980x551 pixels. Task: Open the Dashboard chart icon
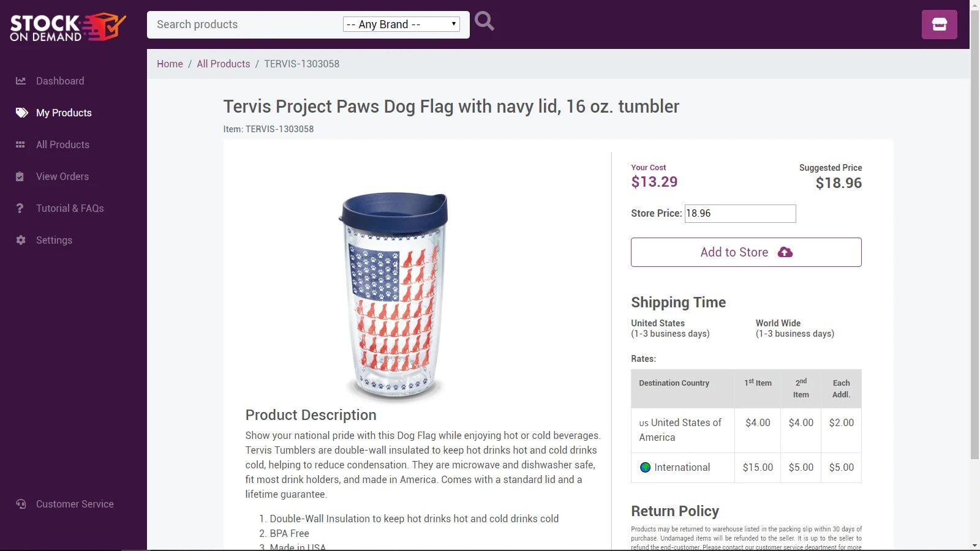pyautogui.click(x=21, y=81)
